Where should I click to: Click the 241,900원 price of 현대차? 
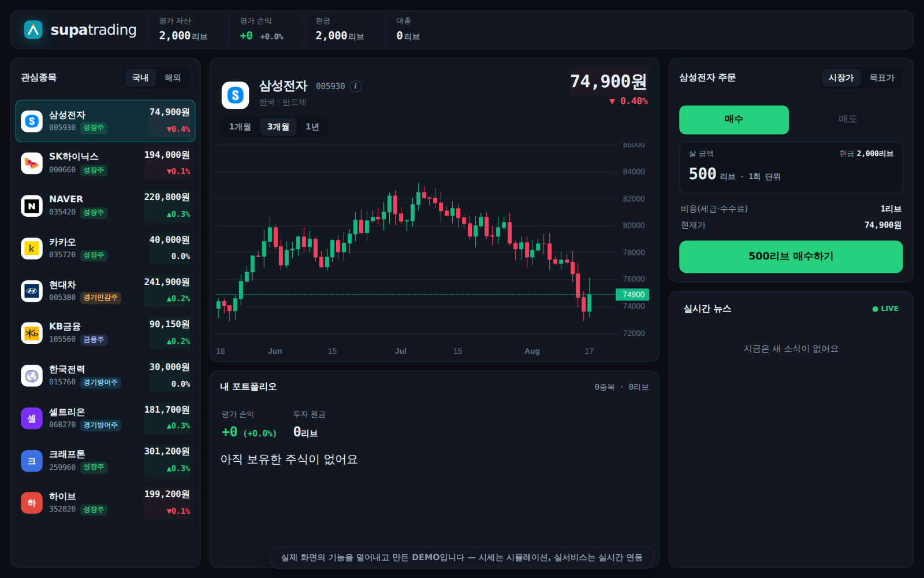tap(167, 282)
